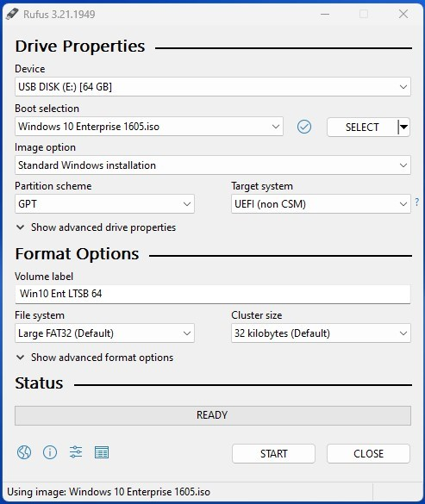Click the Rufus USB drive title icon
The height and width of the screenshot is (504, 425).
pyautogui.click(x=12, y=14)
